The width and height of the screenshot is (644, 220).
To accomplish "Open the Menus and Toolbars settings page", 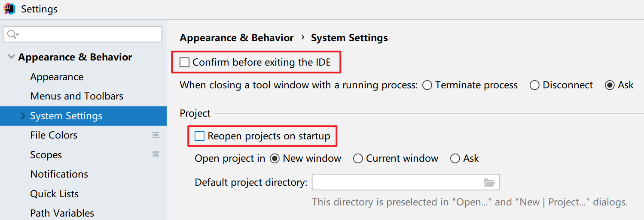I will click(x=76, y=96).
